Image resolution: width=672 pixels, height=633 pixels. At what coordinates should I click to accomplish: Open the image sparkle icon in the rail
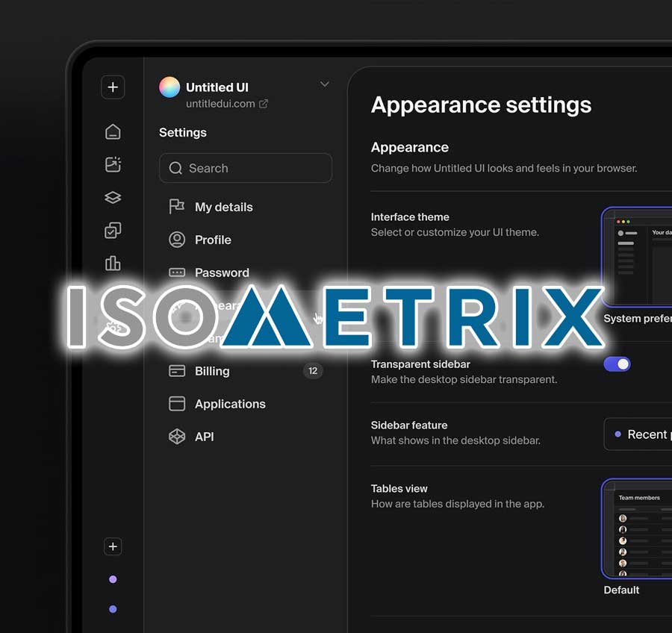(113, 164)
